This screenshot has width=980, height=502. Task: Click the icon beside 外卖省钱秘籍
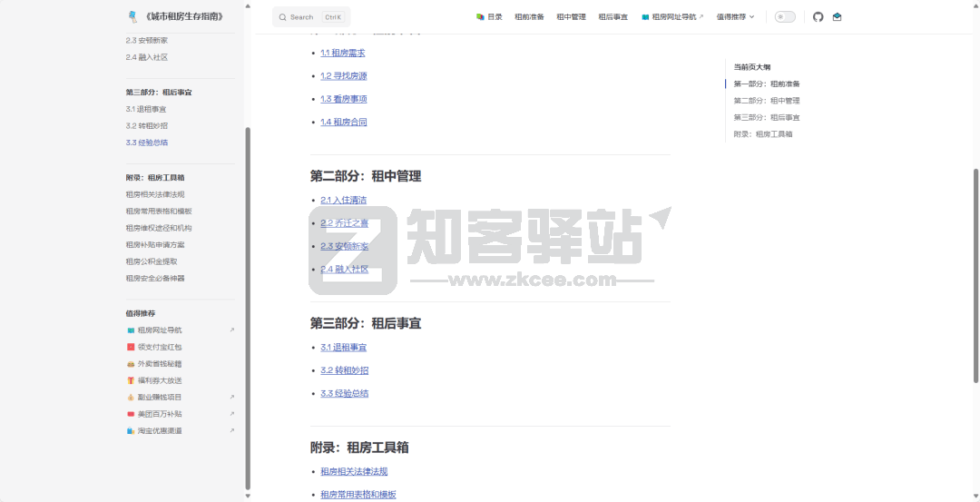(x=131, y=364)
